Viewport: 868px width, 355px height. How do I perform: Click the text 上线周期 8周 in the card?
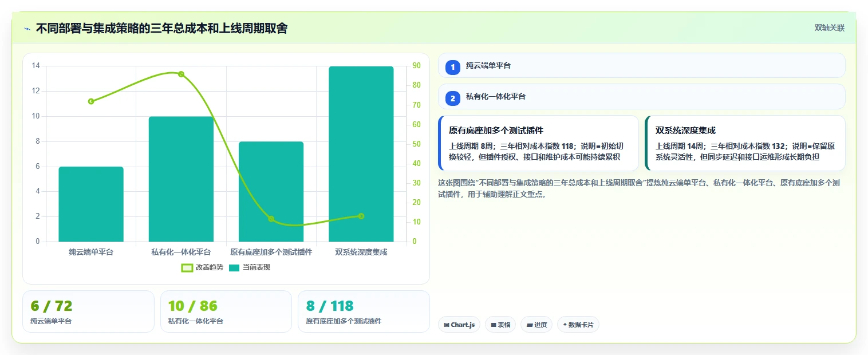click(472, 146)
